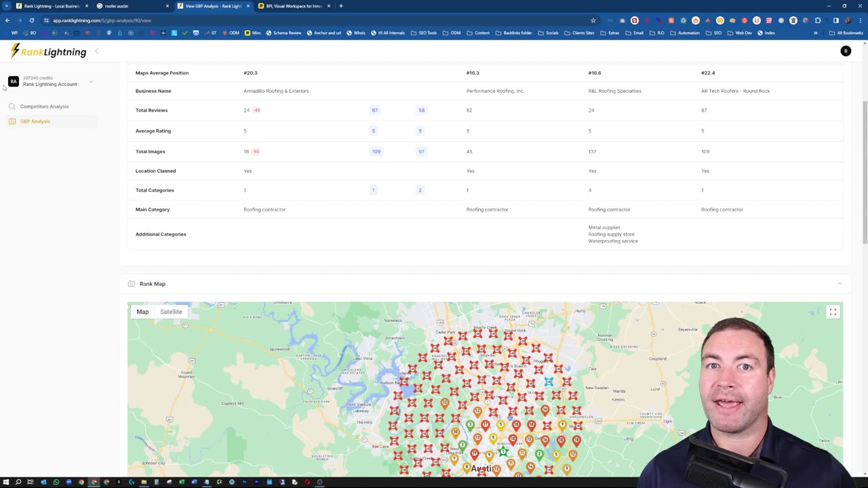Click the red -43 Total Reviews badge
The width and height of the screenshot is (868, 488).
256,110
